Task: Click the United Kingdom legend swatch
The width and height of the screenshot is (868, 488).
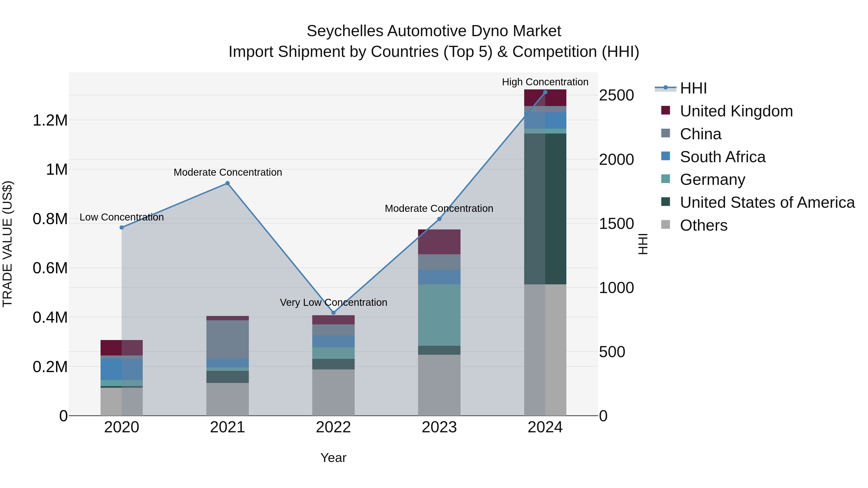Action: (x=665, y=110)
